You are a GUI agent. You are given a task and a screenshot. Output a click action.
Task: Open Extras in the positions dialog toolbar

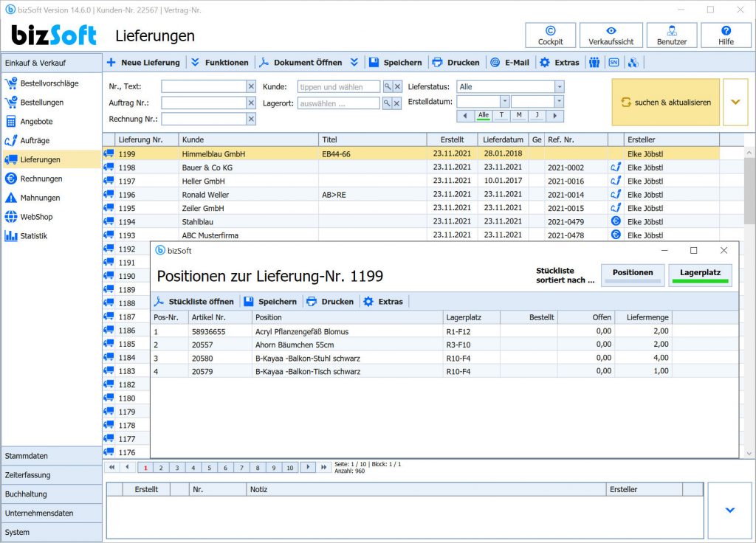tap(383, 302)
